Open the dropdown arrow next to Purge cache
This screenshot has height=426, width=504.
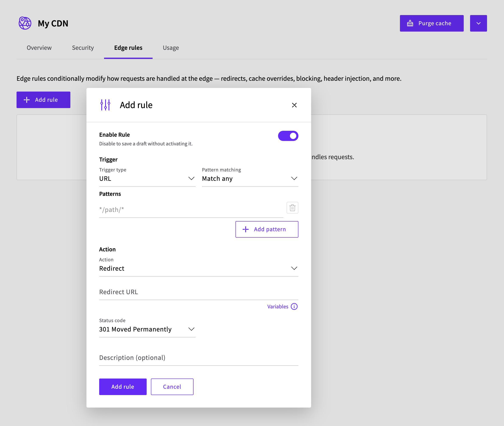click(478, 23)
